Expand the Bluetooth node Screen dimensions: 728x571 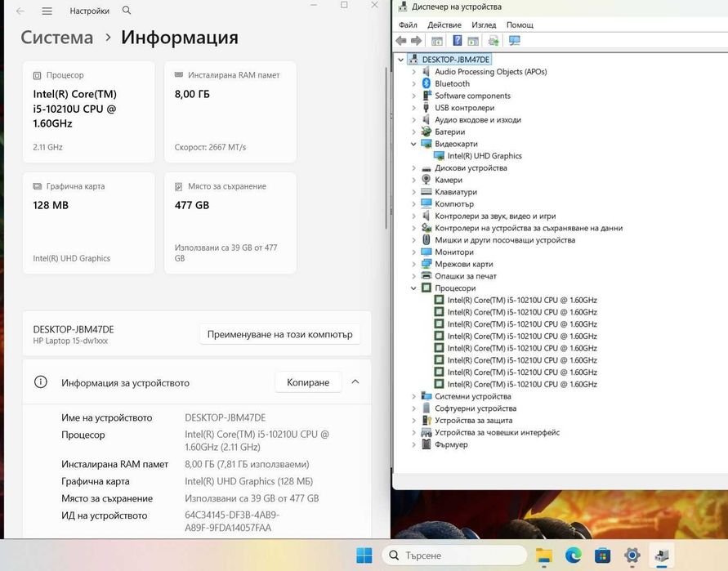pyautogui.click(x=413, y=83)
